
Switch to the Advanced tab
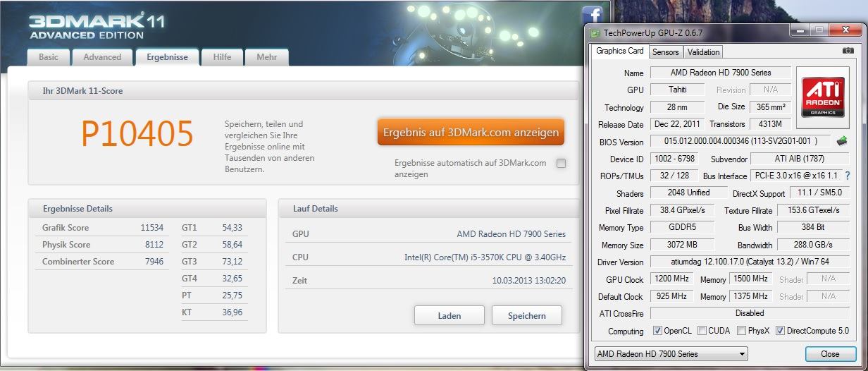(x=102, y=57)
